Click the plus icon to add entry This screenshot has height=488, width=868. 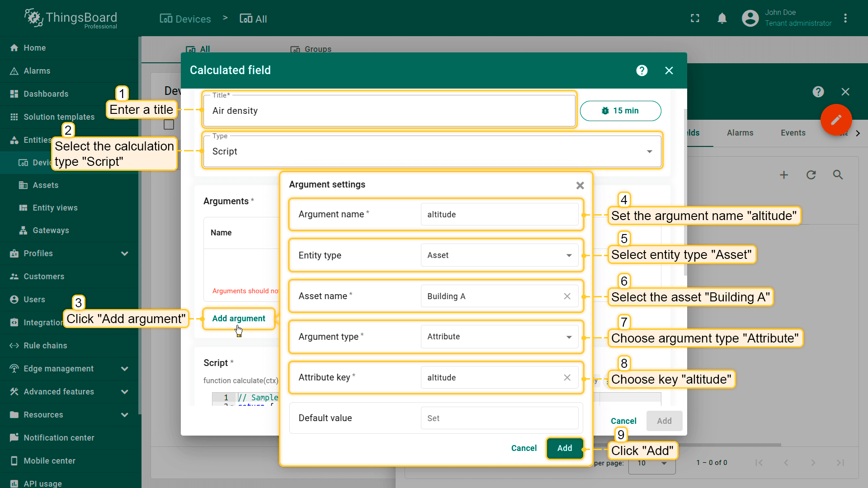(x=784, y=175)
